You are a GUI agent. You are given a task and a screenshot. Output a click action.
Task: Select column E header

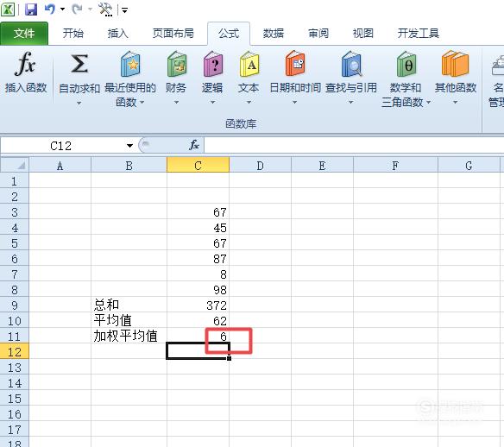[322, 165]
